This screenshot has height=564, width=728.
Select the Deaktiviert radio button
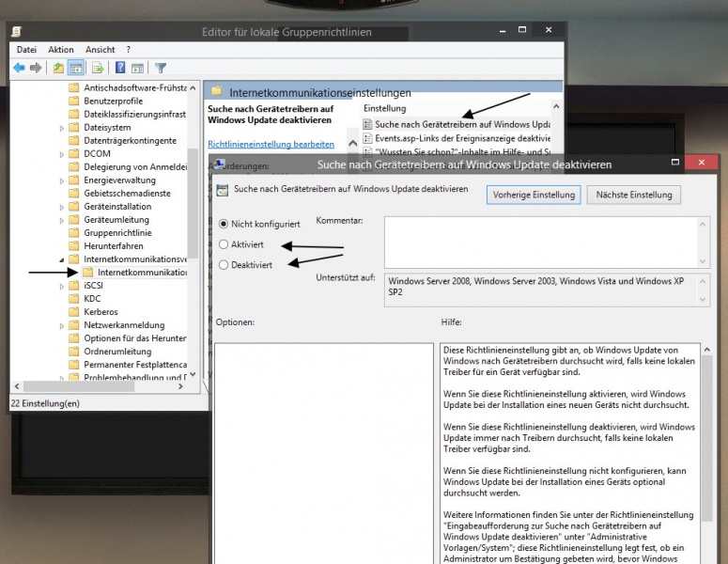pyautogui.click(x=224, y=265)
